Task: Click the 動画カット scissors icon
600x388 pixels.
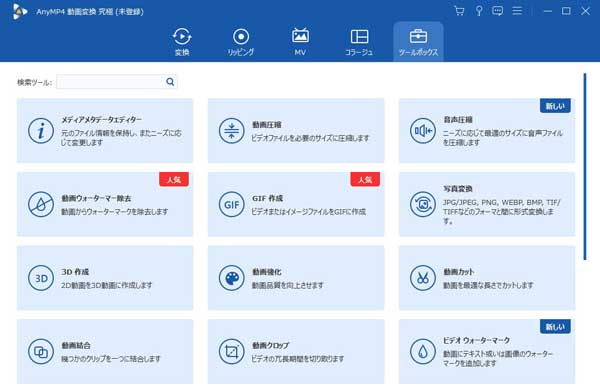Action: [x=422, y=278]
